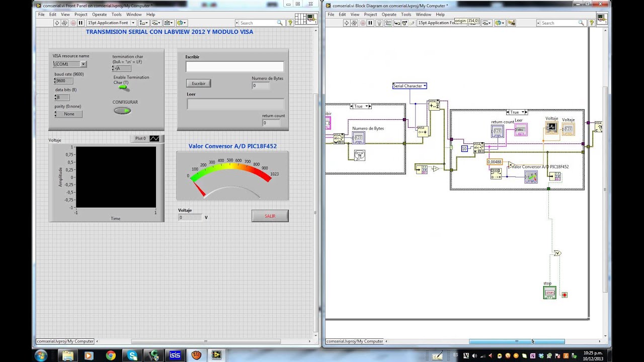Click Context Help icon in Front Panel
The height and width of the screenshot is (362, 644).
(291, 23)
